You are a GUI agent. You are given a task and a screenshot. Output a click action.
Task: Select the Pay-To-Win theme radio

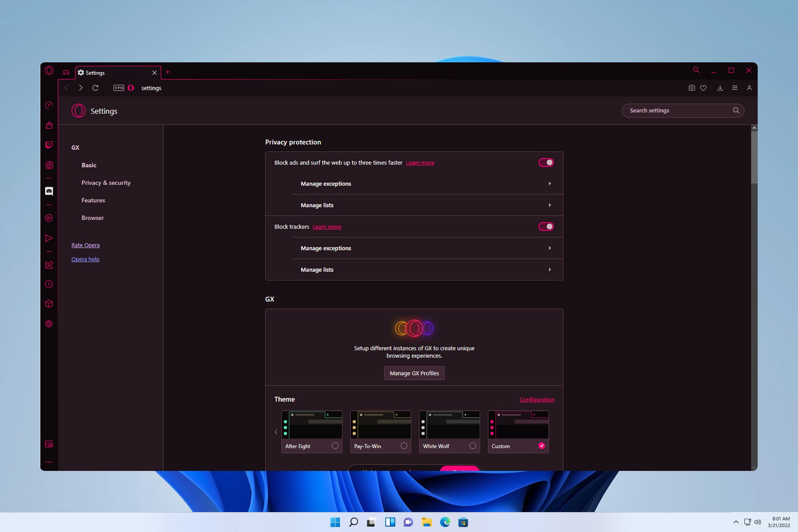pos(404,446)
